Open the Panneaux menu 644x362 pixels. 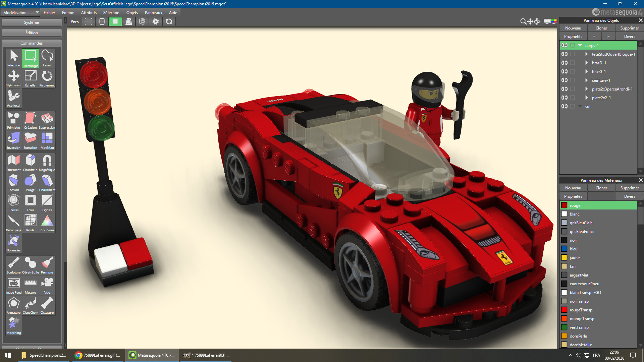click(x=153, y=12)
